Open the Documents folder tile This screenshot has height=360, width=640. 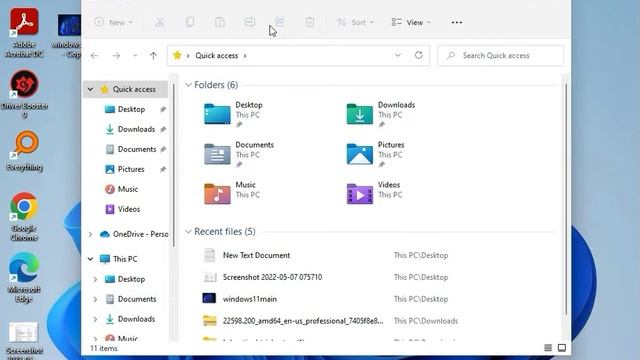pyautogui.click(x=240, y=154)
